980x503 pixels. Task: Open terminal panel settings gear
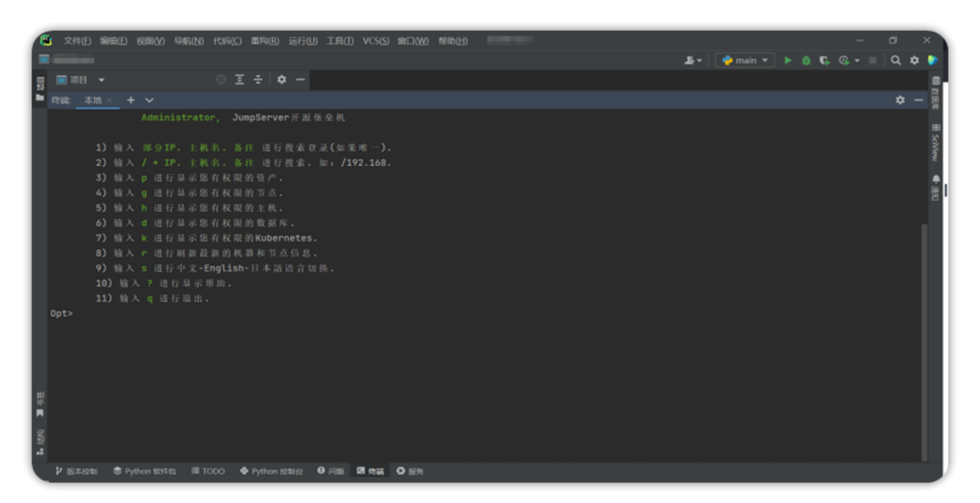900,100
